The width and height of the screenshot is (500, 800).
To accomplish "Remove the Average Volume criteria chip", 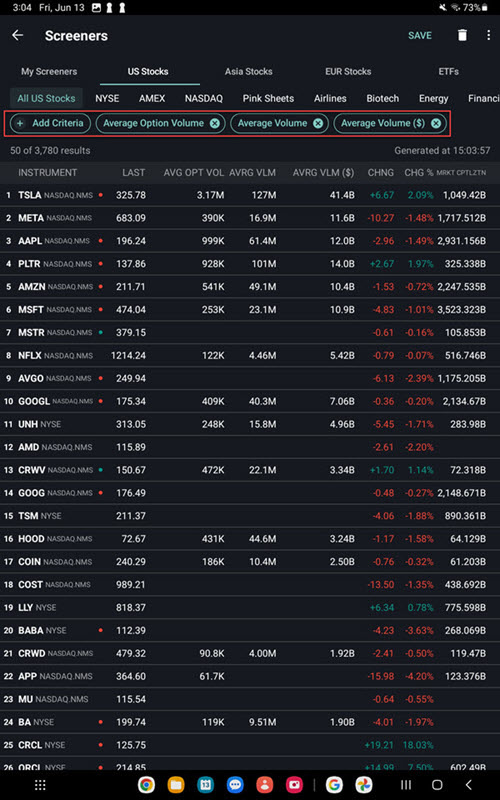I will 318,123.
